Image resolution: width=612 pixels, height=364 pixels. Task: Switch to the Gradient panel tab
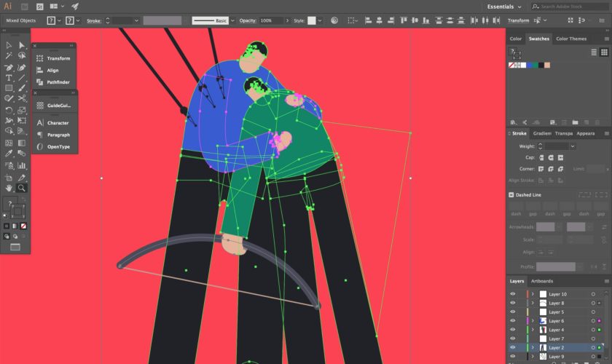542,133
